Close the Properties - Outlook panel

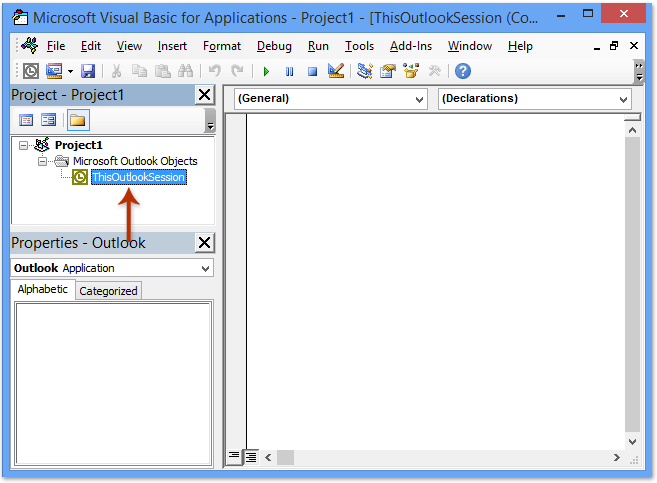[x=204, y=243]
